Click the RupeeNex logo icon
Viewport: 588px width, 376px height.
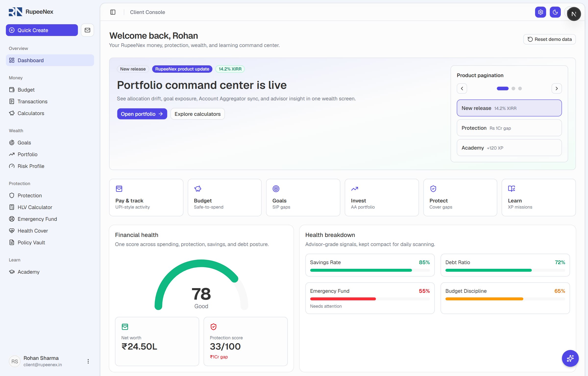click(x=15, y=12)
